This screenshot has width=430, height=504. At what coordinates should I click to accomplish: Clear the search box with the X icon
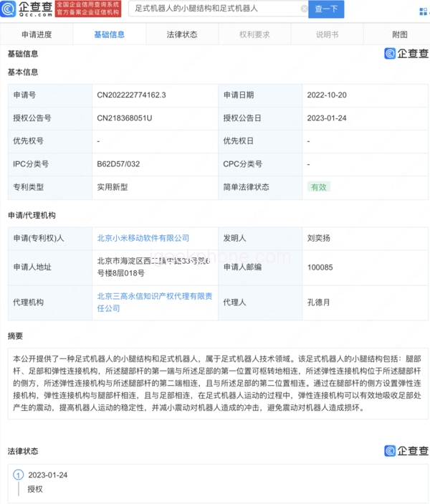[304, 9]
